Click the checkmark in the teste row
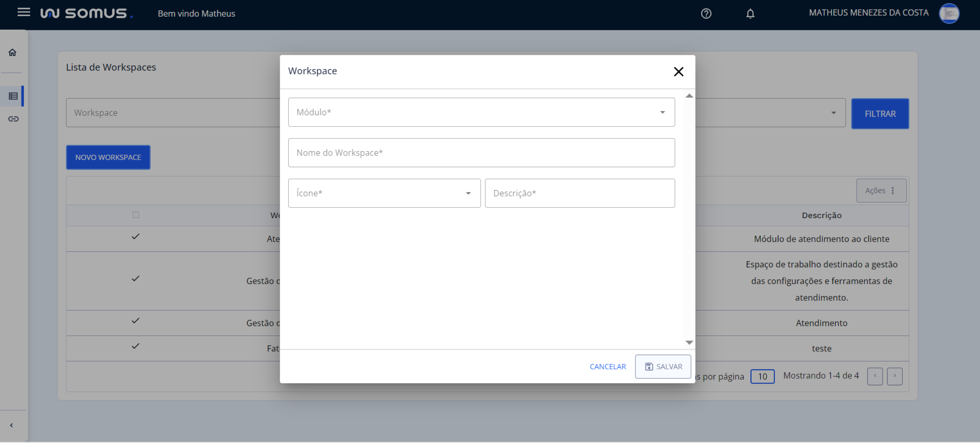 click(x=135, y=346)
